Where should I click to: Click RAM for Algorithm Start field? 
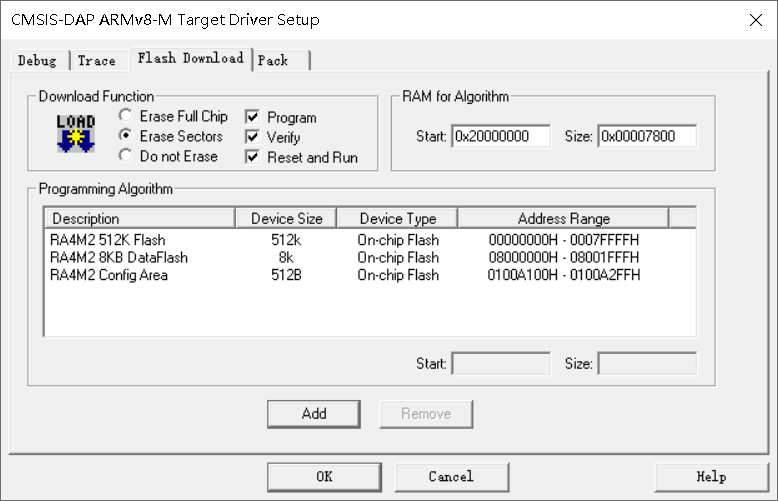point(501,136)
